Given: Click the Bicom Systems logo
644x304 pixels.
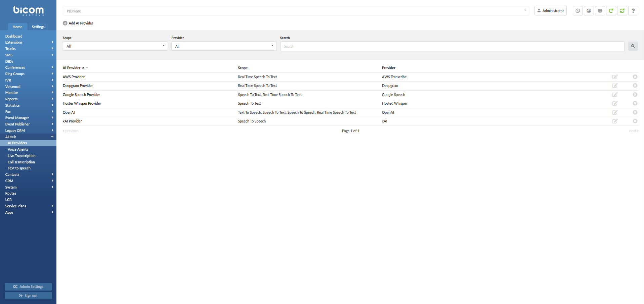Looking at the screenshot, I should (x=29, y=11).
